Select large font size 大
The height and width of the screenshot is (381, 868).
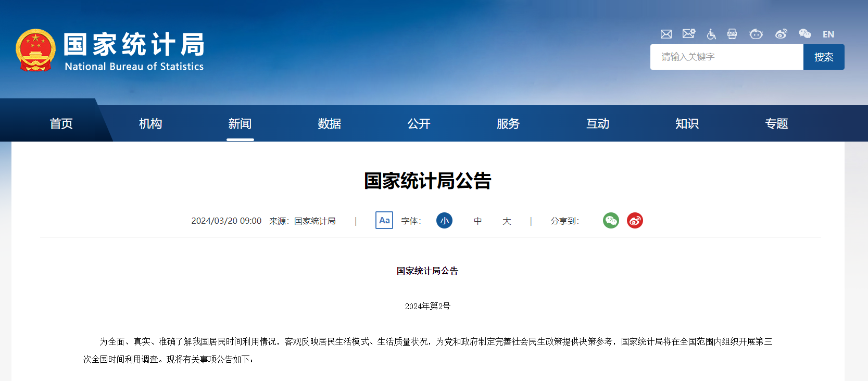point(507,221)
